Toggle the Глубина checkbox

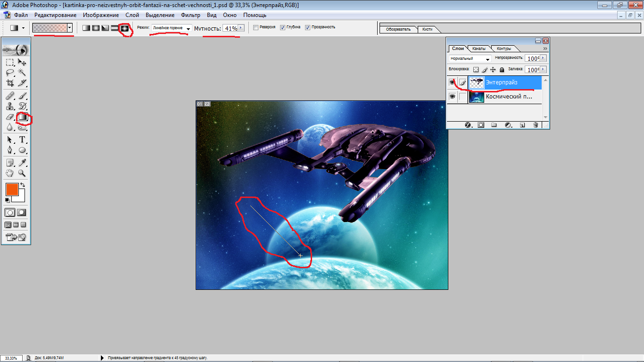282,27
